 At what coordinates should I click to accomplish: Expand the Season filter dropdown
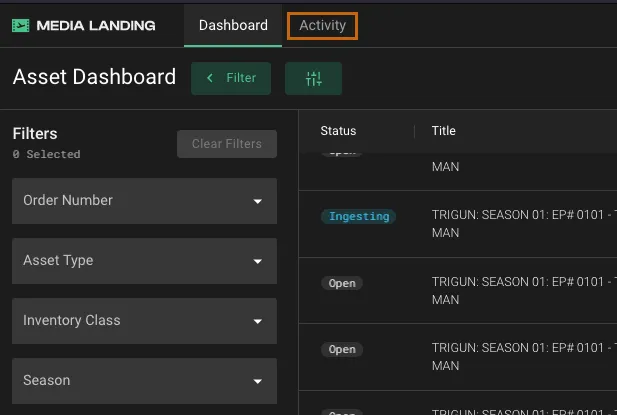click(144, 381)
